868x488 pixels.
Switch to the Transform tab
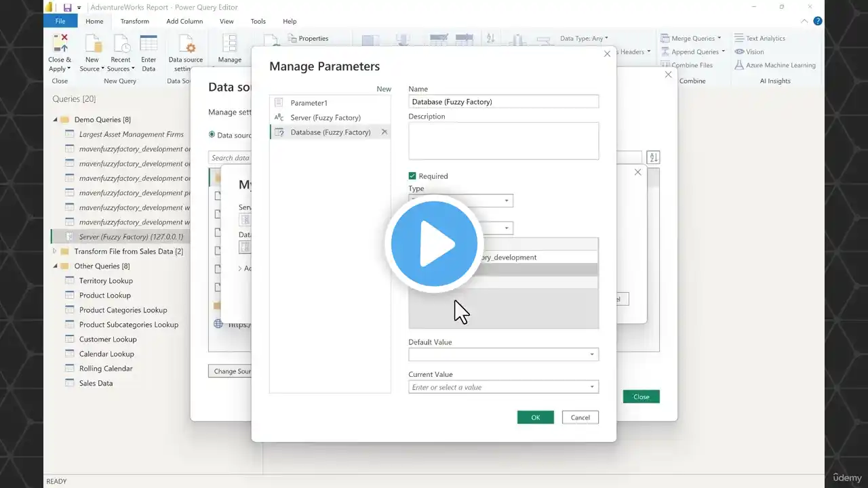[x=134, y=21]
